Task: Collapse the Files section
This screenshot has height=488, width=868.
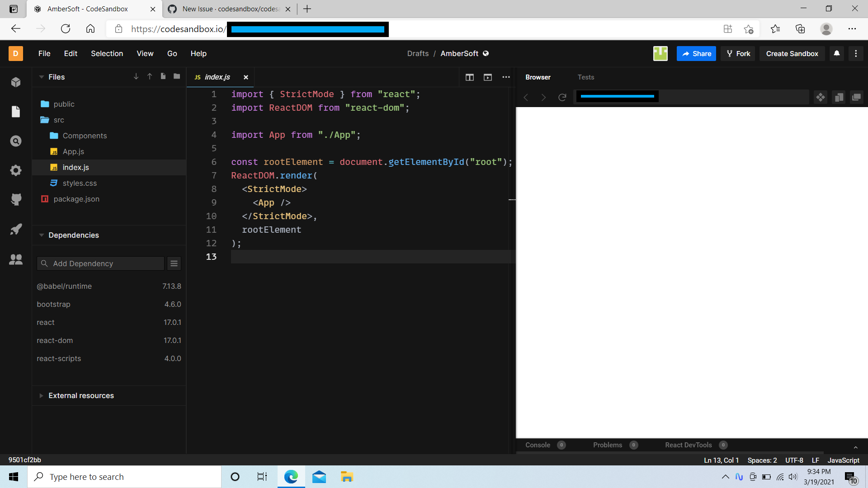Action: 42,77
